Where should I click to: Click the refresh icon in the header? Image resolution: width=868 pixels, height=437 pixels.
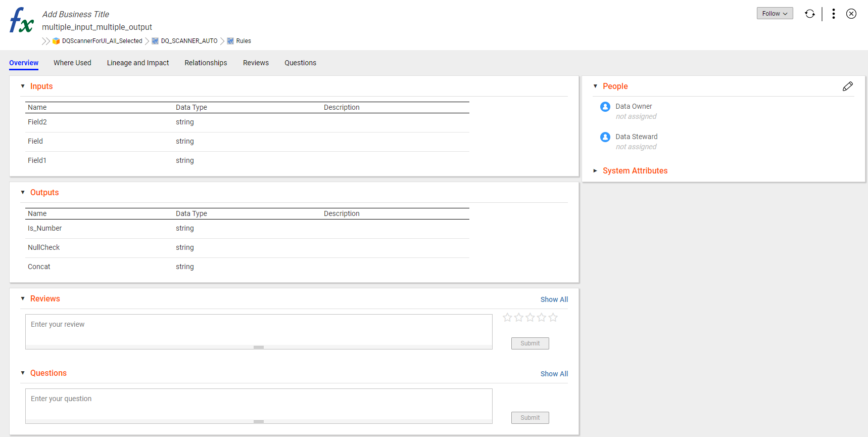pos(810,14)
